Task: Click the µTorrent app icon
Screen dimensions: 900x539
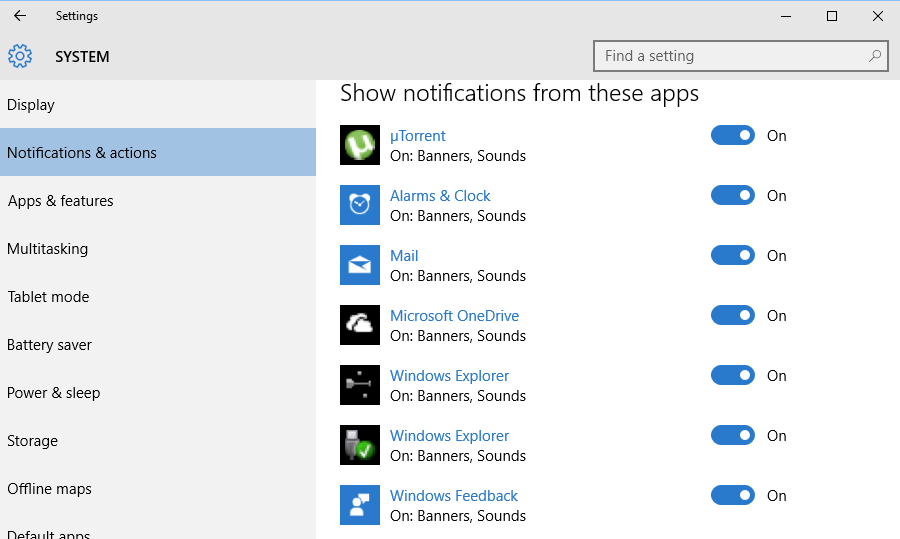Action: coord(360,145)
